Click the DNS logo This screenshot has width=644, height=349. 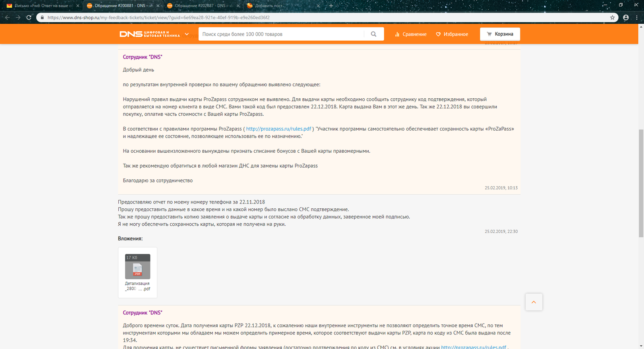coord(150,34)
